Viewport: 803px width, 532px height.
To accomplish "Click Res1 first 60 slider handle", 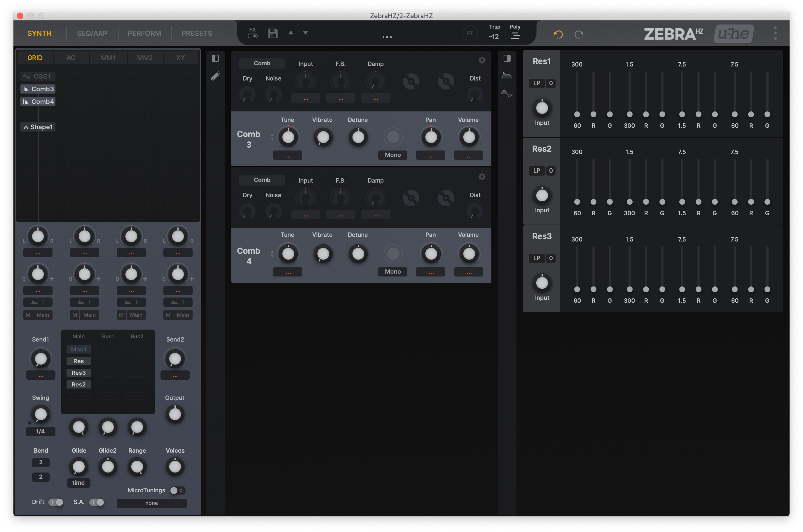I will coord(577,114).
